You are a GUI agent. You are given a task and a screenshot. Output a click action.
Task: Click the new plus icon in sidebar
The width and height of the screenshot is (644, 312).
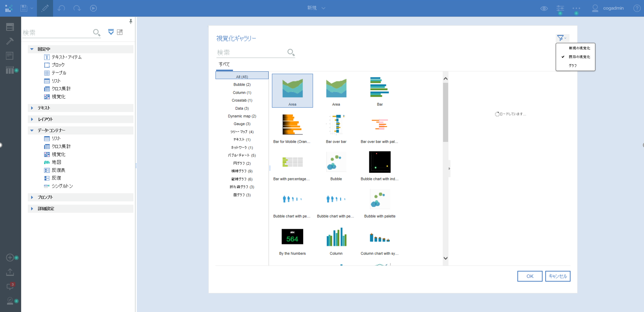coord(10,258)
